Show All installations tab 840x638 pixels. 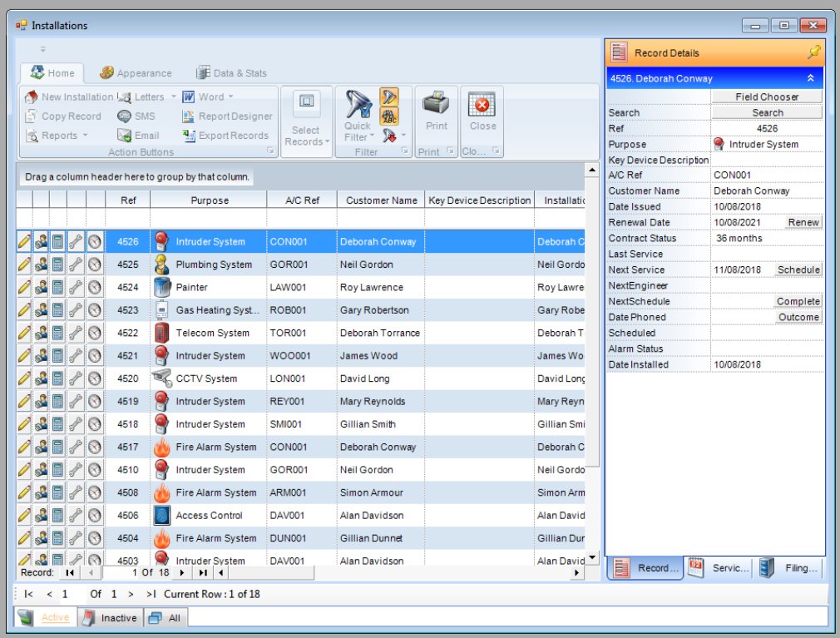[x=165, y=618]
